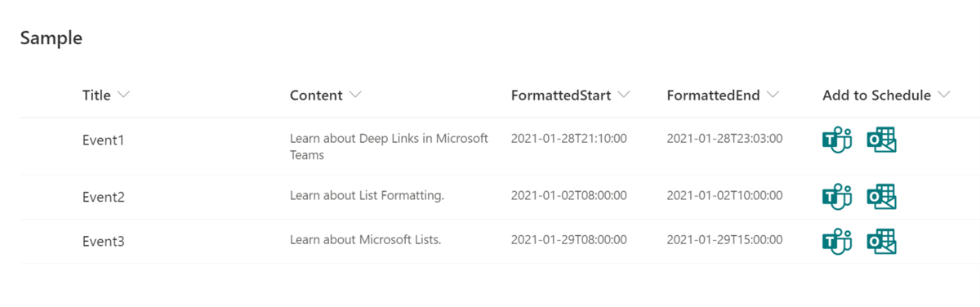Click the Teams icon for Event1
This screenshot has height=307, width=980.
pyautogui.click(x=837, y=140)
